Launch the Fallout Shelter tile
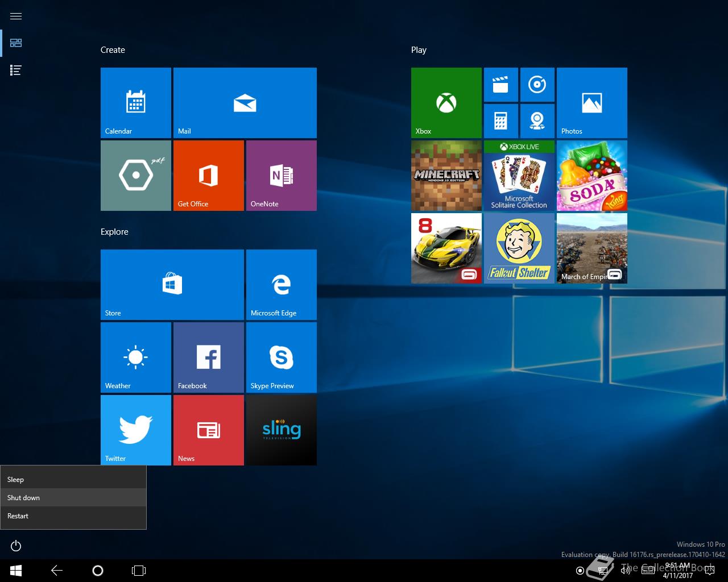This screenshot has width=728, height=582. 519,248
